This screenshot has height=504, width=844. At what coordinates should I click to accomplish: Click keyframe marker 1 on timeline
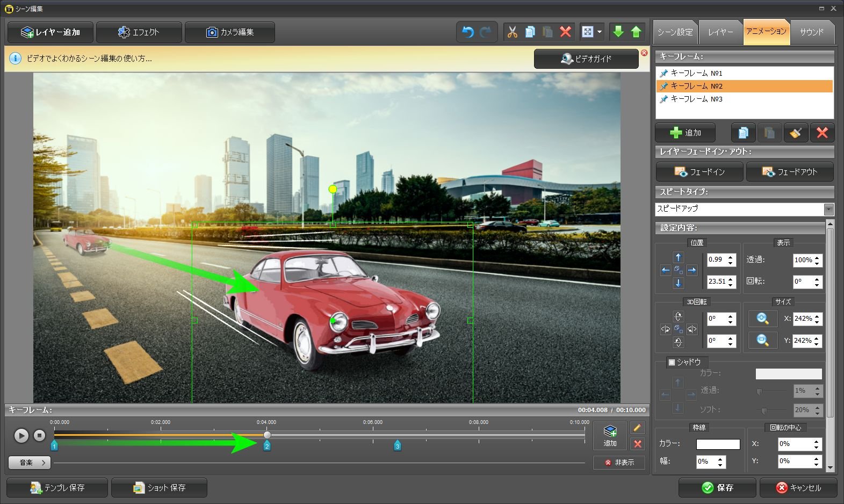pos(54,445)
